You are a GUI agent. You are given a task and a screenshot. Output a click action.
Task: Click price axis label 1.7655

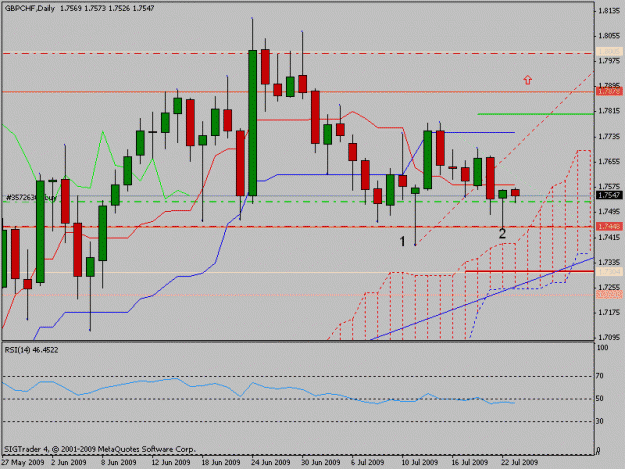(x=609, y=161)
